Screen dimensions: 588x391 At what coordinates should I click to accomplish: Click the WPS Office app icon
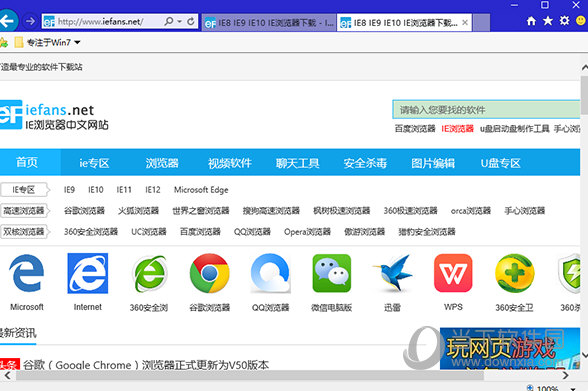[x=453, y=273]
